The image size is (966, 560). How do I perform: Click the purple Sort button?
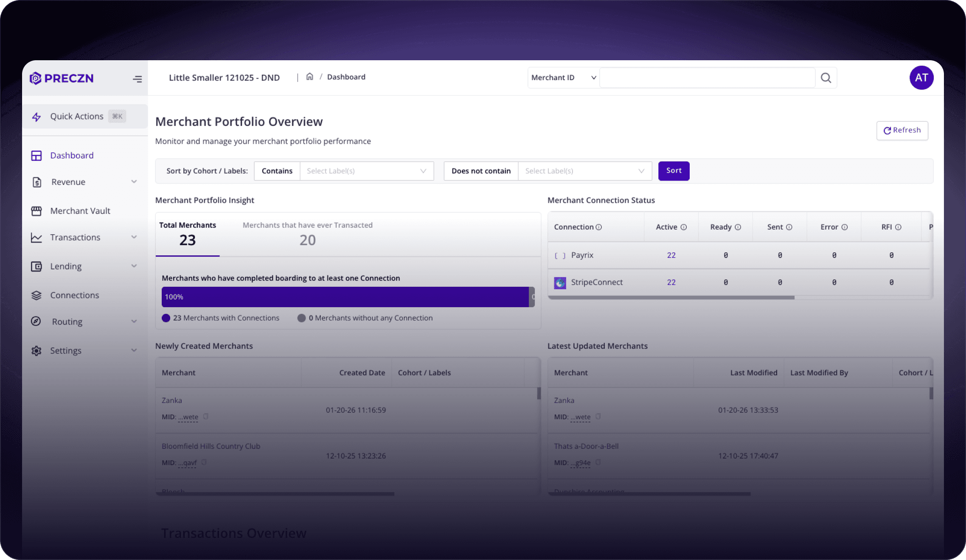674,171
